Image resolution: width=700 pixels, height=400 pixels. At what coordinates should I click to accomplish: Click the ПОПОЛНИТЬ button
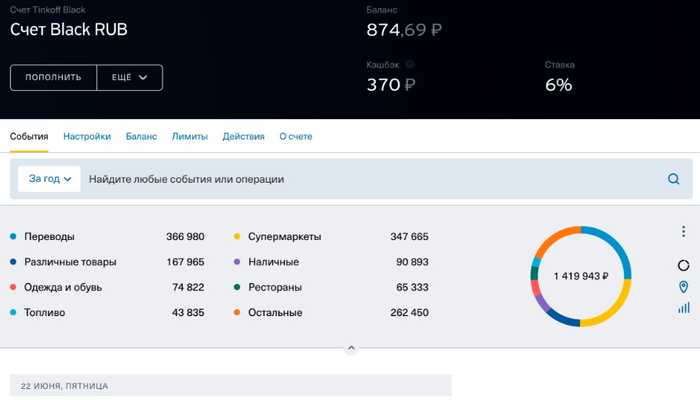point(53,78)
